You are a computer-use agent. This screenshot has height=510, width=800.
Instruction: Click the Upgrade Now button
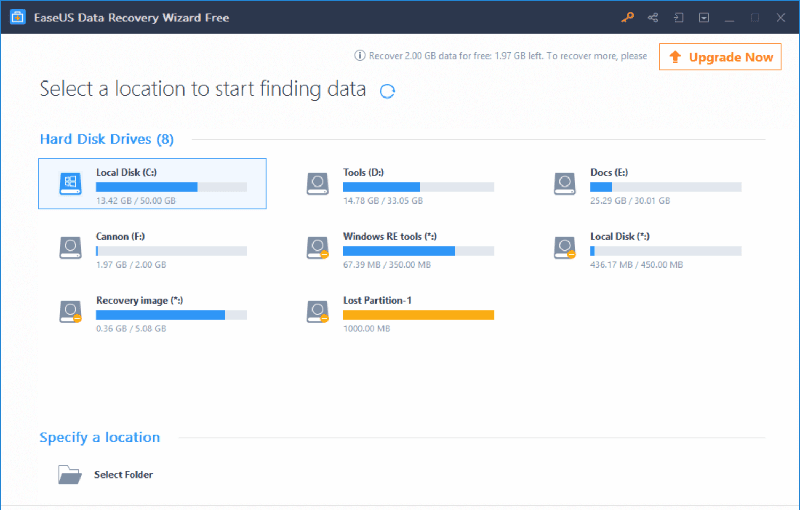coord(720,57)
